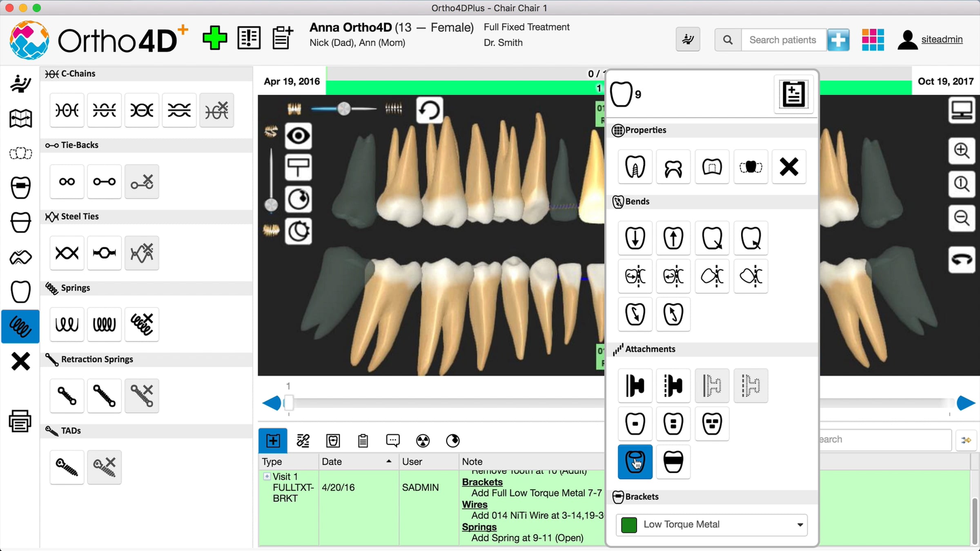The height and width of the screenshot is (551, 980).
Task: Click the Search patients input field
Action: 783,40
